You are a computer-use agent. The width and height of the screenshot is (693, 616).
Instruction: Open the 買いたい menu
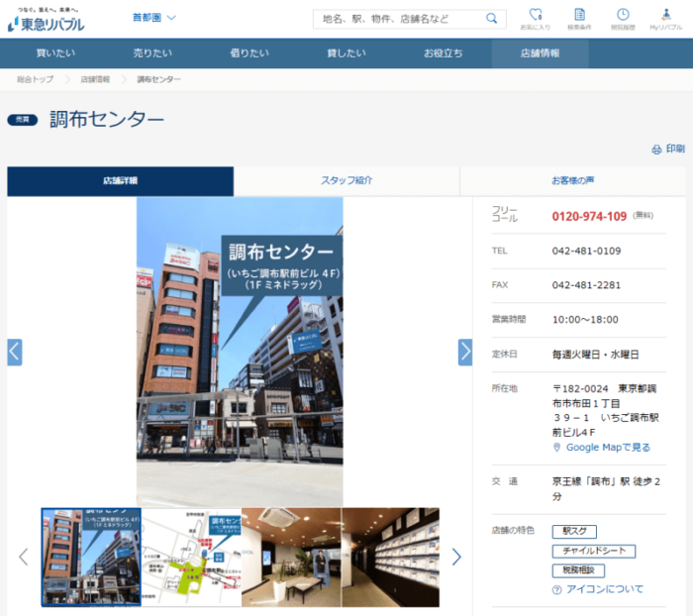click(55, 53)
